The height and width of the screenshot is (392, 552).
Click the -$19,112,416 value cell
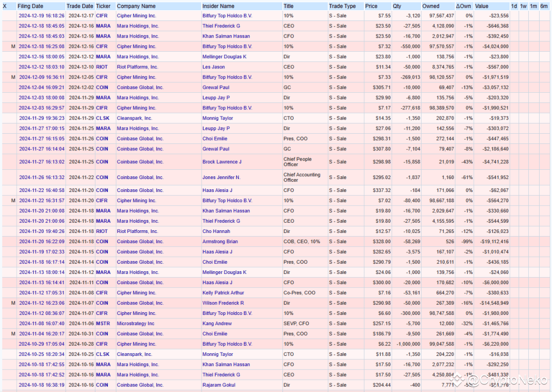pos(494,242)
